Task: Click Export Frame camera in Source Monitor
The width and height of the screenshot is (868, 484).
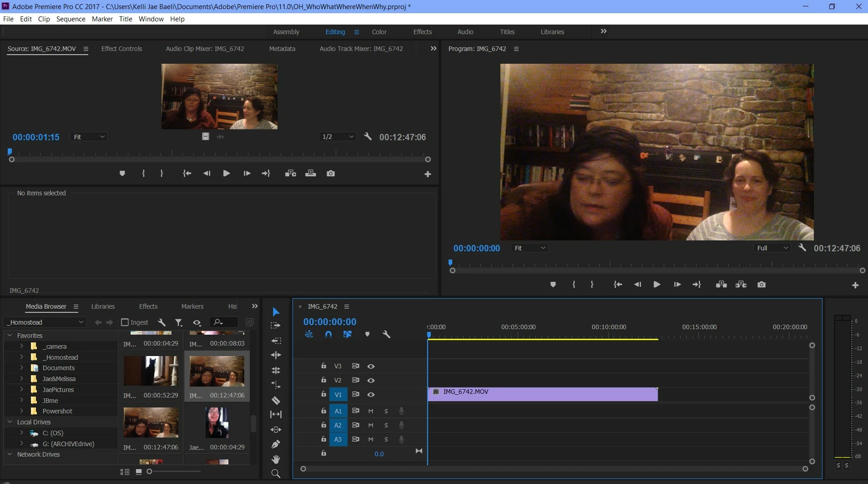Action: [x=331, y=173]
